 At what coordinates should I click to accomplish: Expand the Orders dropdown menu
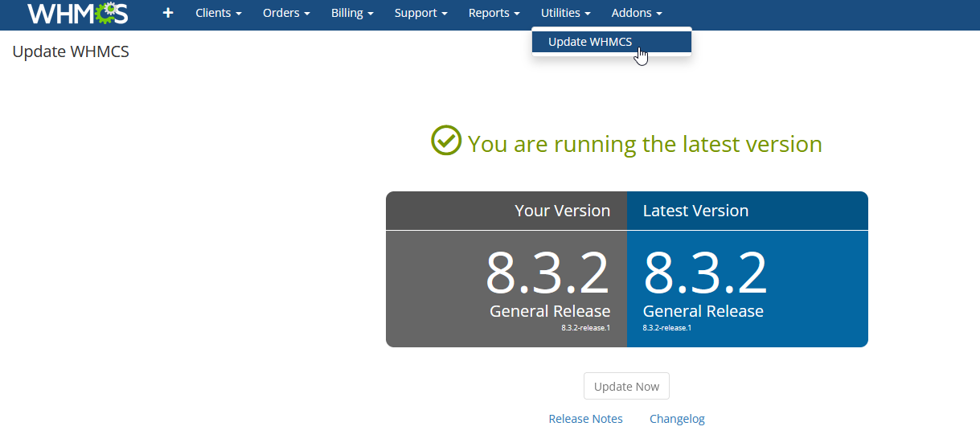[x=286, y=14]
